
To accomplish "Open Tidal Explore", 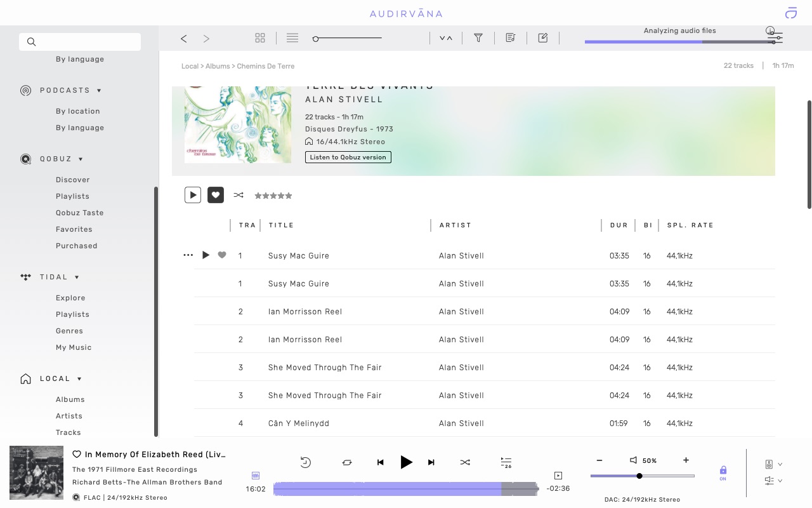I will [70, 298].
